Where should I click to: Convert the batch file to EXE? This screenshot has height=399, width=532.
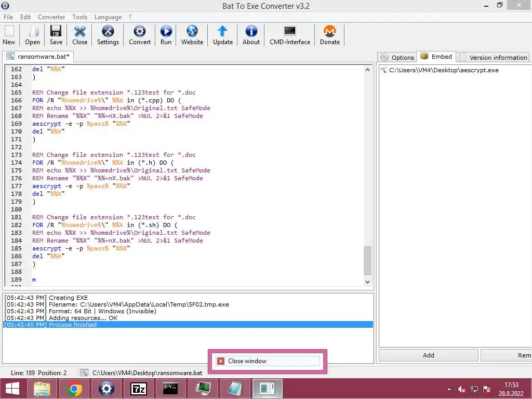pos(139,35)
